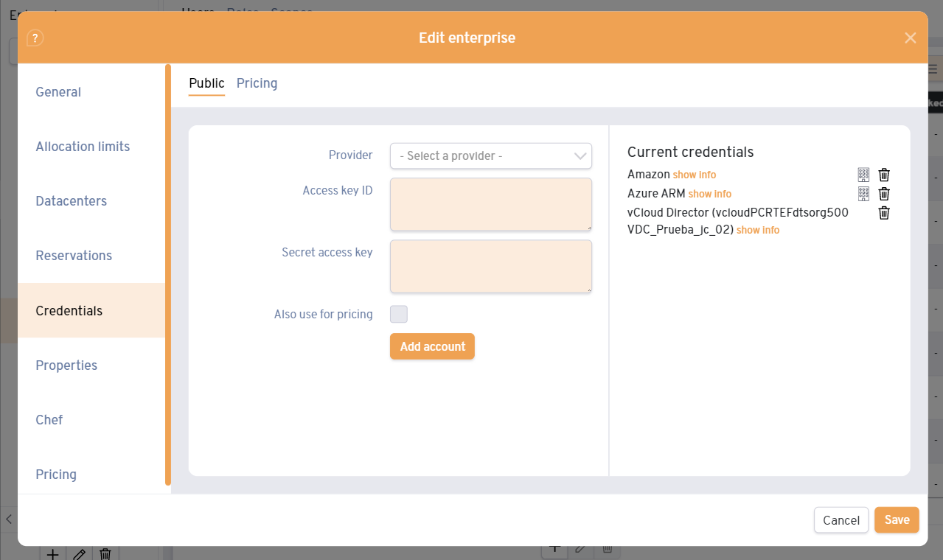Show info for Azure ARM credentials
943x560 pixels.
[x=710, y=194]
